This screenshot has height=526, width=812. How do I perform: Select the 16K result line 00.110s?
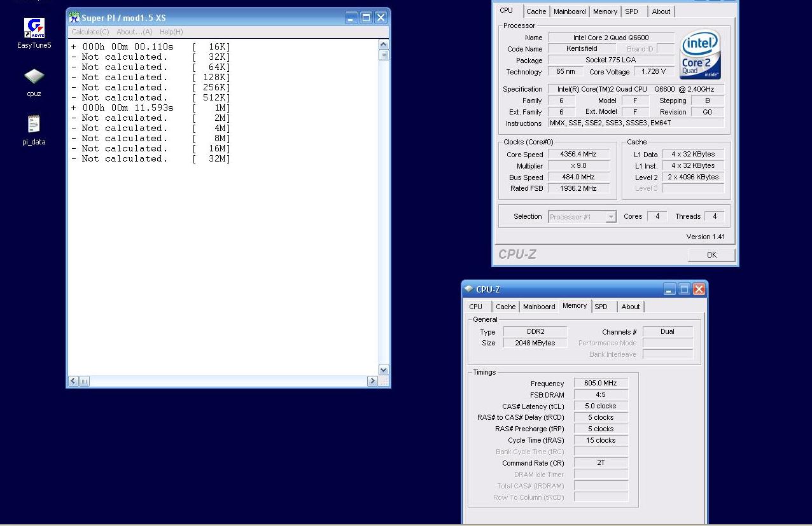click(151, 46)
